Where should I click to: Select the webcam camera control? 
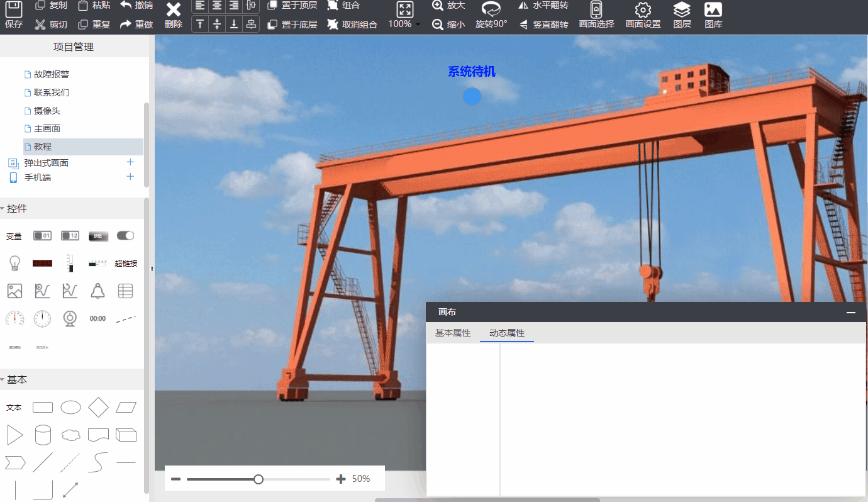pos(70,318)
